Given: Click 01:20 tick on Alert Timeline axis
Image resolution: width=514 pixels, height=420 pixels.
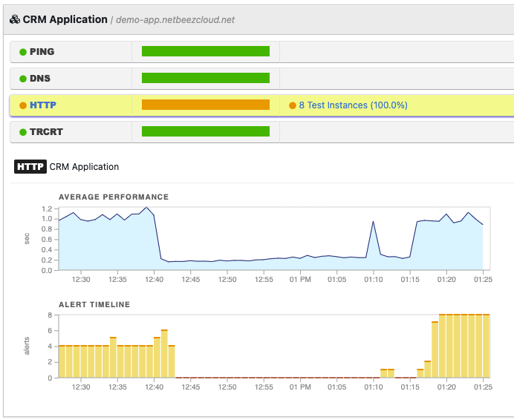Looking at the screenshot, I should (446, 387).
